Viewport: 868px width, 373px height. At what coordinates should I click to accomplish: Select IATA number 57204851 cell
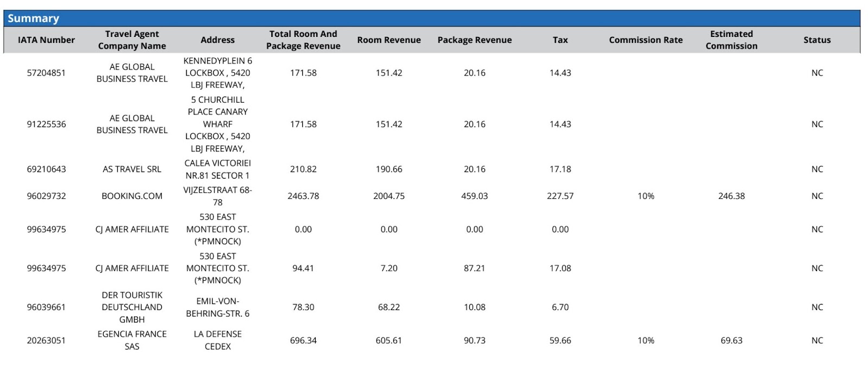coord(46,73)
